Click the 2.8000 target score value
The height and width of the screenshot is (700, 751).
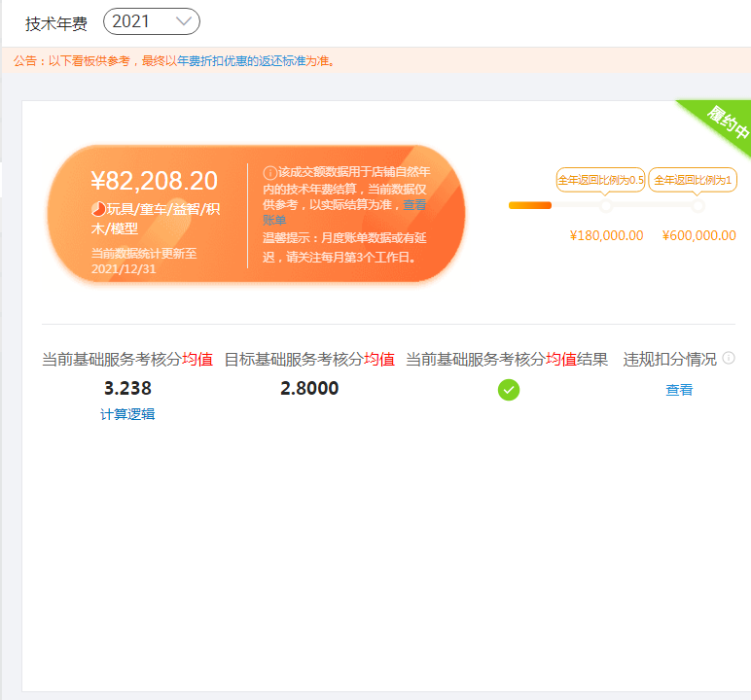tap(309, 388)
